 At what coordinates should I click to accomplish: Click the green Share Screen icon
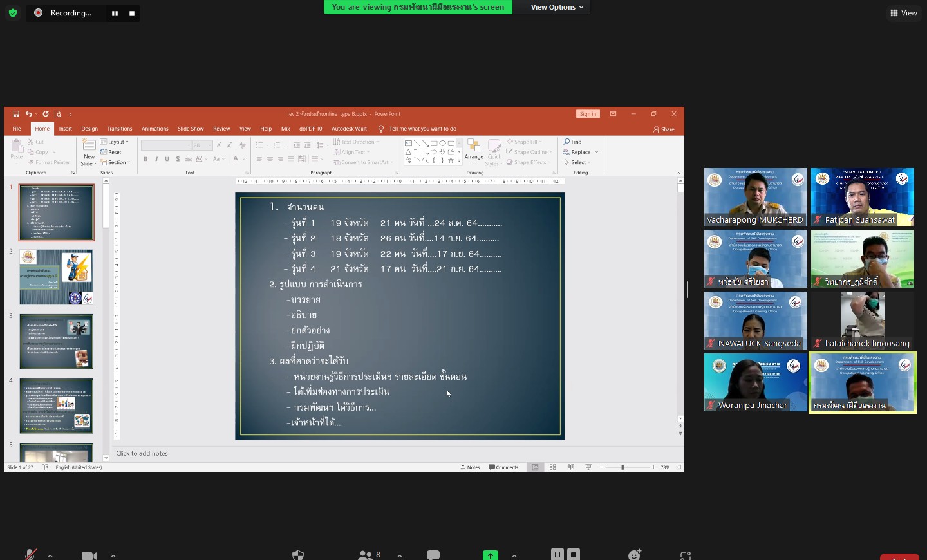coord(491,555)
